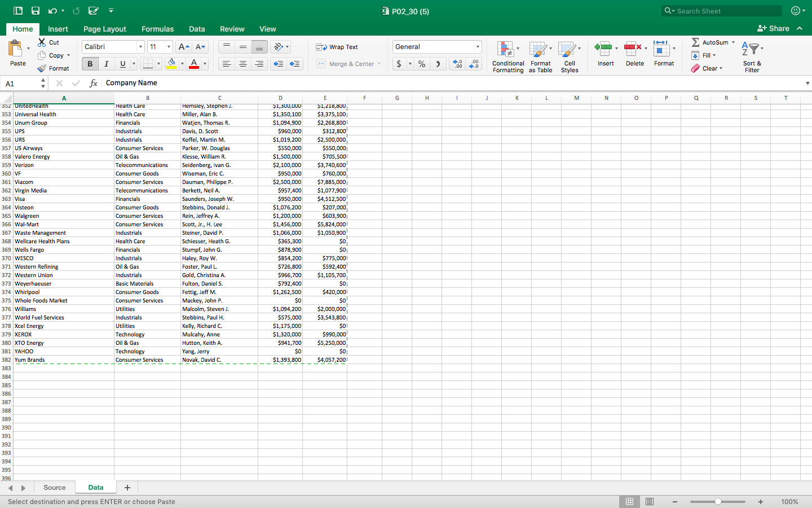Click the comma style icon
This screenshot has width=812, height=508.
pos(438,64)
